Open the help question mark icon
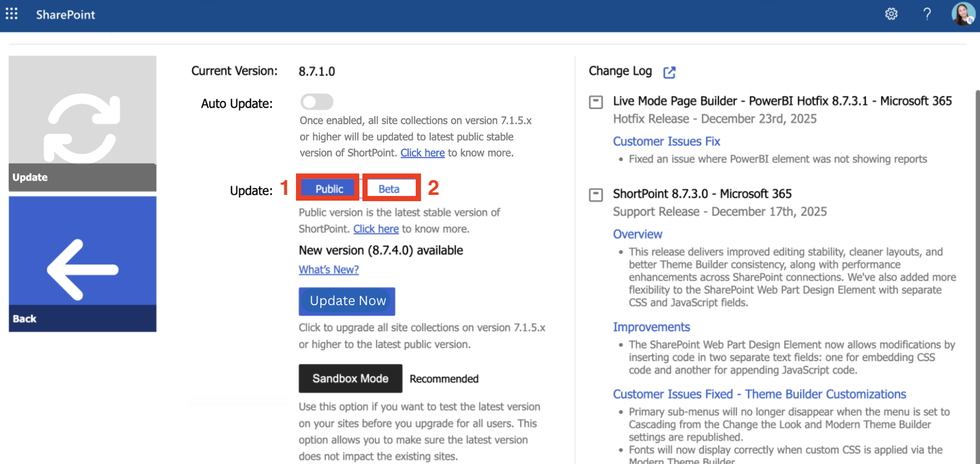 click(x=927, y=14)
